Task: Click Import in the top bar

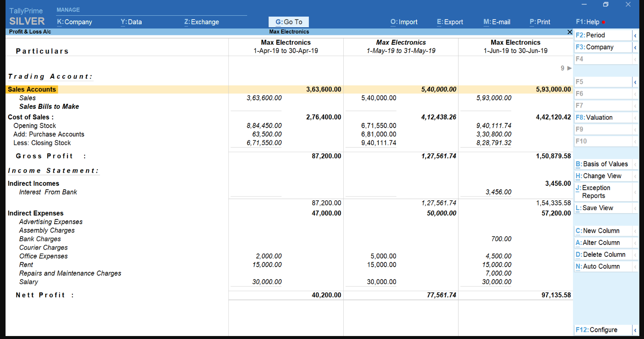Action: coord(404,22)
